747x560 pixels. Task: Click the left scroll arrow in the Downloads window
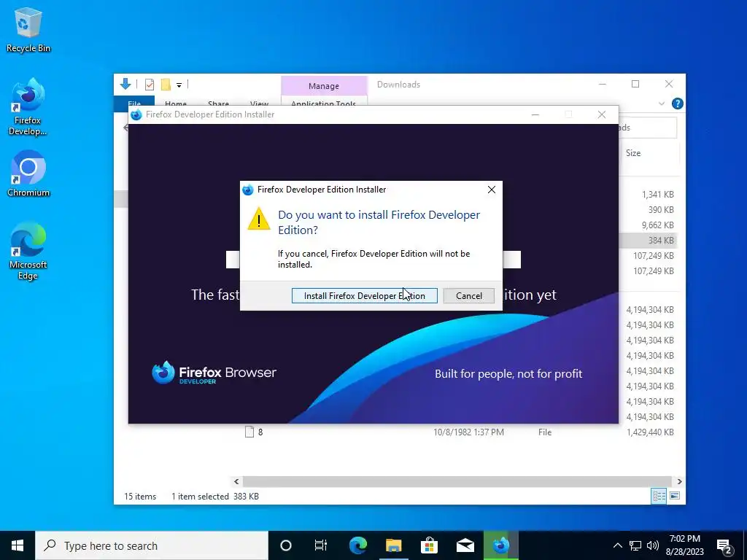pyautogui.click(x=236, y=481)
